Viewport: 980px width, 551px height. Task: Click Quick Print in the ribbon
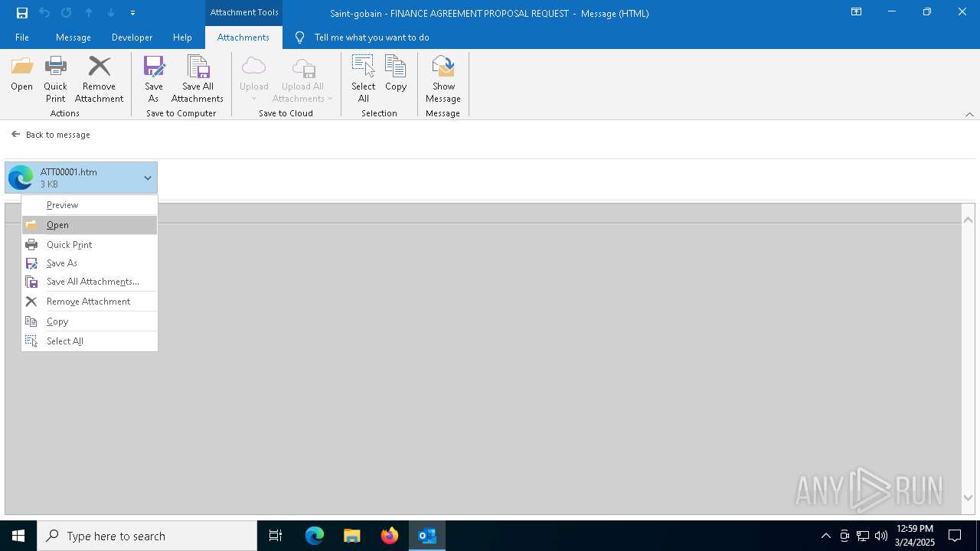(x=55, y=80)
